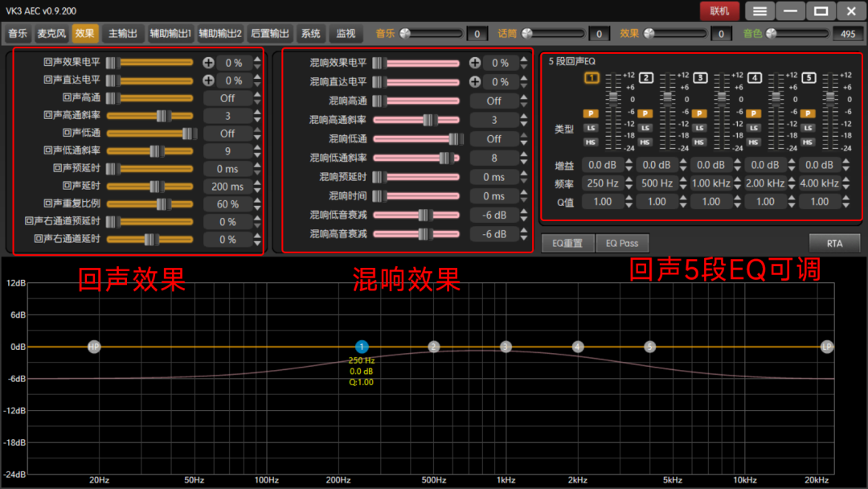The width and height of the screenshot is (868, 489).
Task: Set band 4 type to P
Action: pos(753,113)
